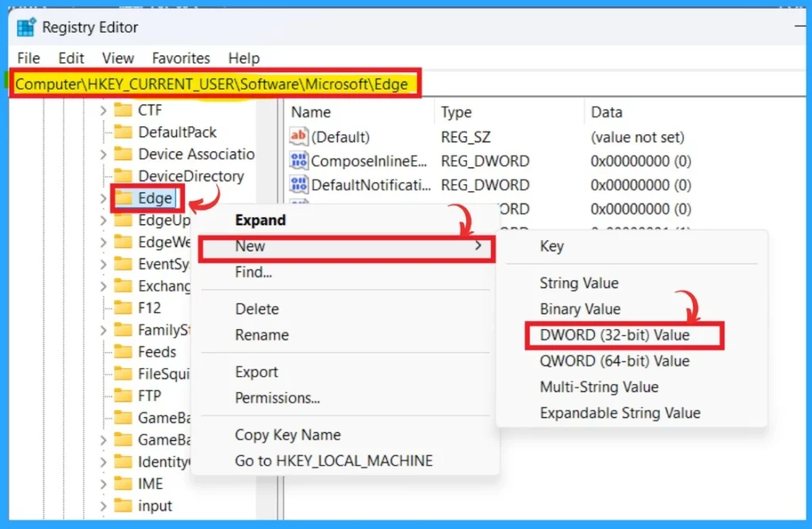Click the DefaultNotificati... DWORD value icon
Screen dimensions: 812x529
(x=299, y=185)
